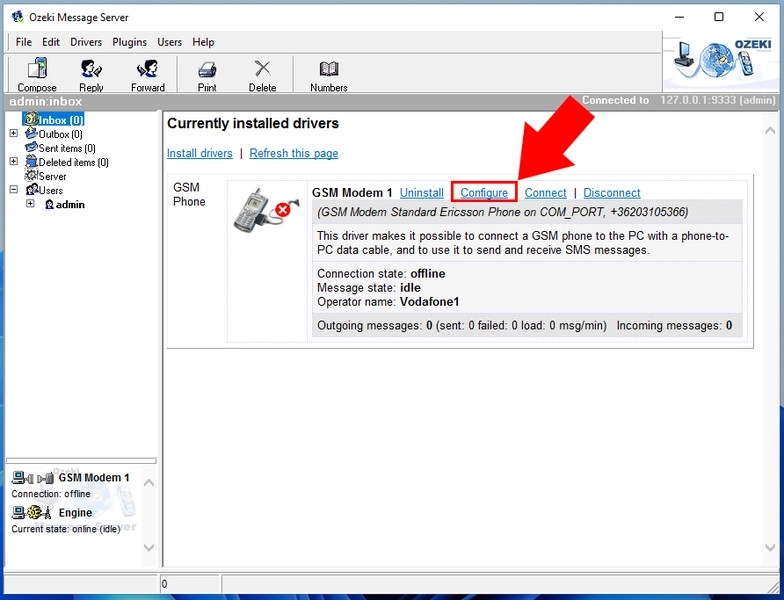
Task: Open the Compose message tool
Action: pyautogui.click(x=37, y=74)
